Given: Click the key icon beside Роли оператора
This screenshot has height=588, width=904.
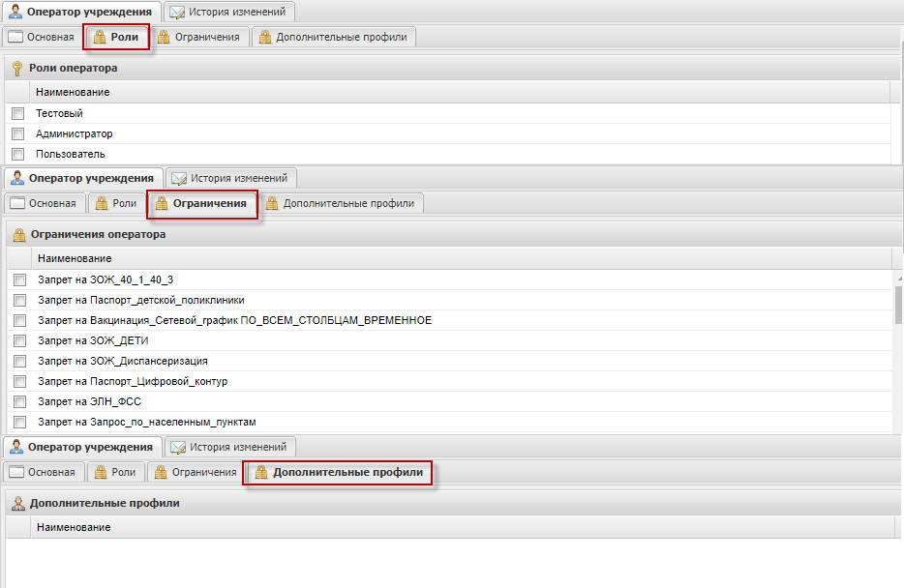Looking at the screenshot, I should click(16, 68).
